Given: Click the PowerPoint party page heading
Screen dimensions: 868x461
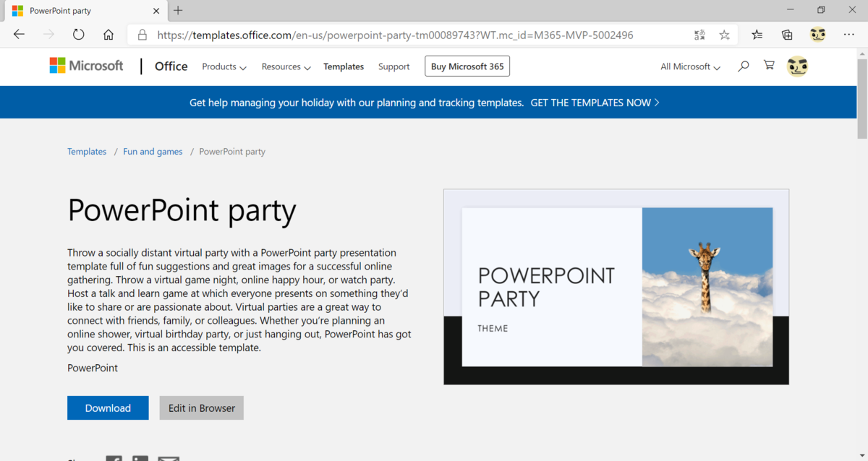Looking at the screenshot, I should point(182,210).
